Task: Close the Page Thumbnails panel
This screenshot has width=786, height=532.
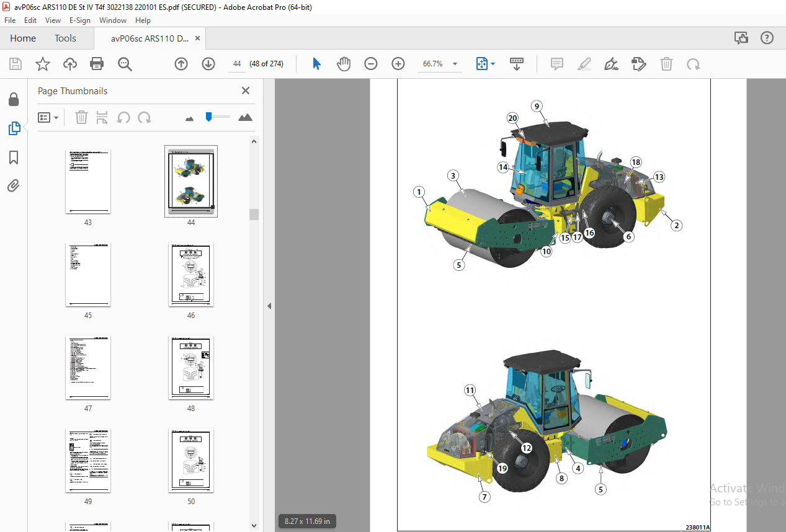Action: pyautogui.click(x=246, y=91)
